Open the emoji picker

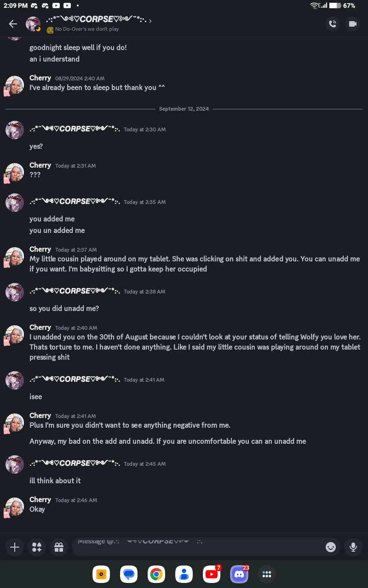[330, 547]
